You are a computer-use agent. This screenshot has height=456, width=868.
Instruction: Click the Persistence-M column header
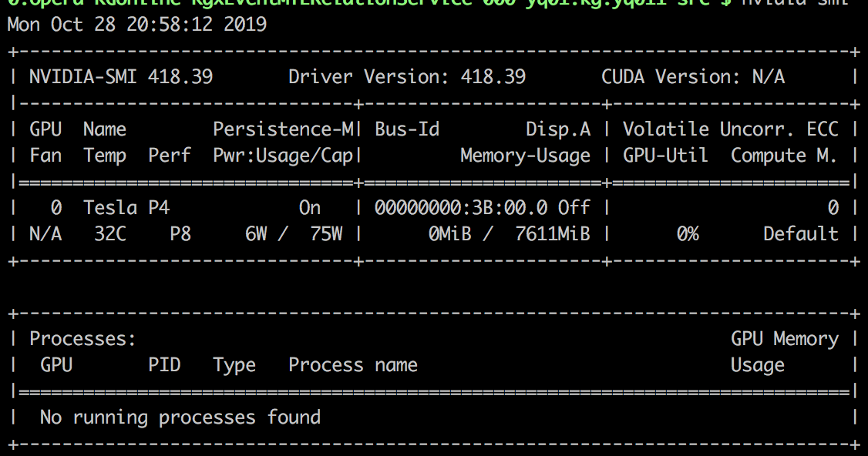(283, 129)
